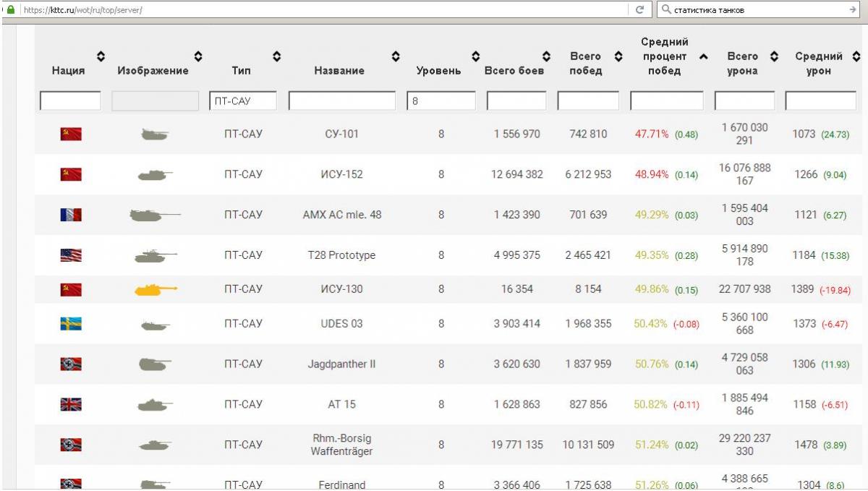Click the browser search field

[758, 9]
